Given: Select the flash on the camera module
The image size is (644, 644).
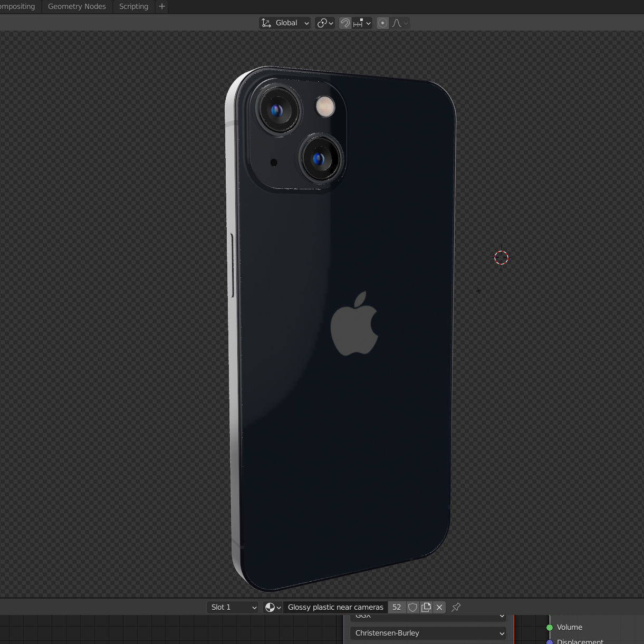Looking at the screenshot, I should (x=325, y=107).
